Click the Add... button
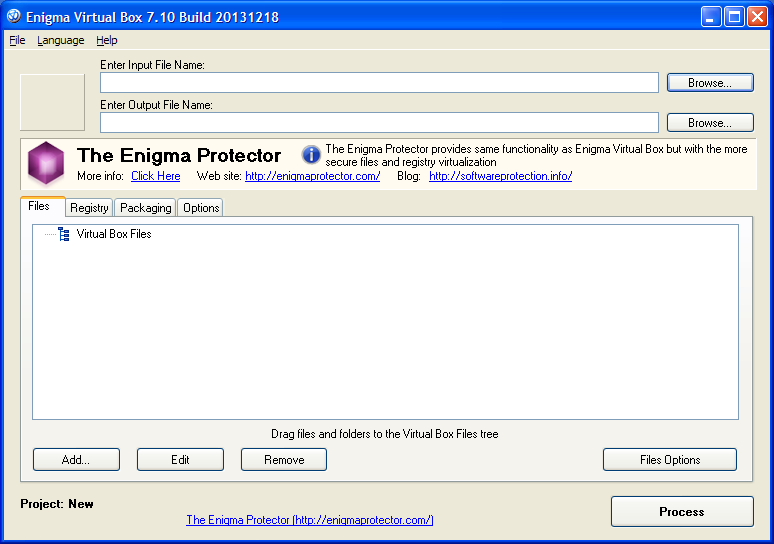The width and height of the screenshot is (774, 544). click(77, 460)
